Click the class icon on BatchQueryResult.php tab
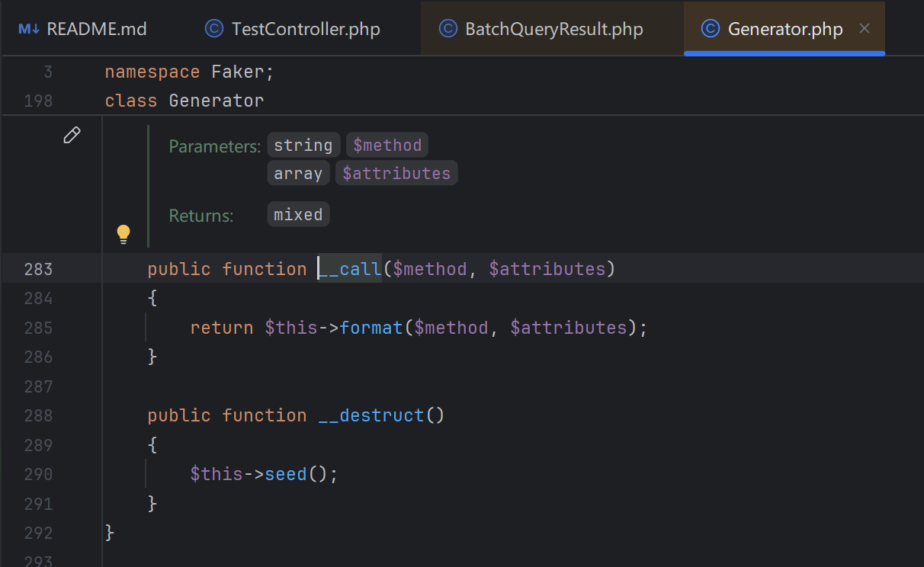Viewport: 924px width, 567px height. pyautogui.click(x=448, y=29)
